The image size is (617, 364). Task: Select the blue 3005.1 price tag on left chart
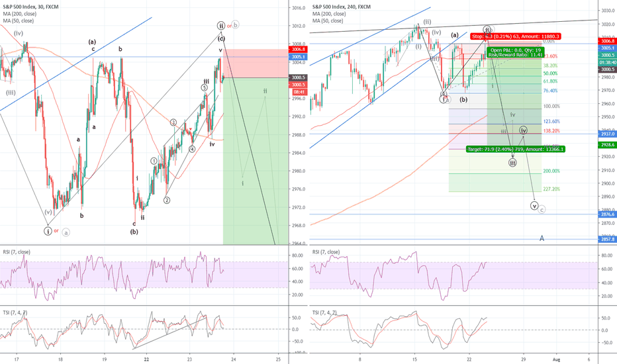299,57
